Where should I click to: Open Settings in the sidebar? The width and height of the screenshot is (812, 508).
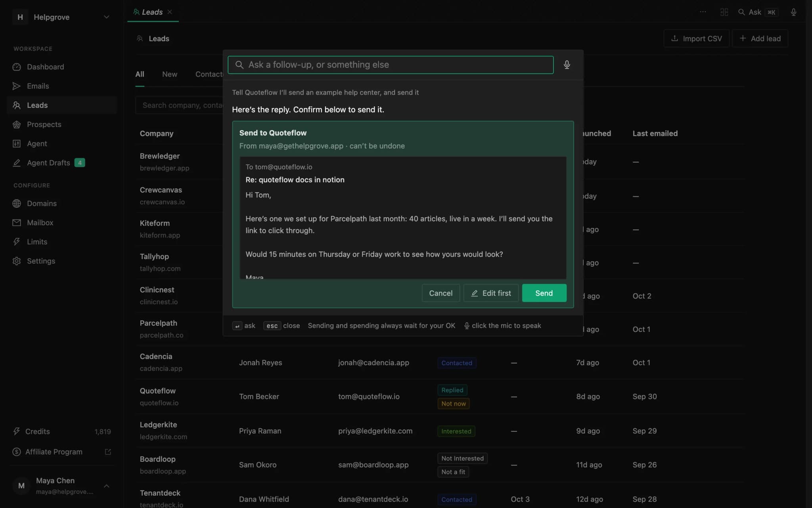coord(62,261)
